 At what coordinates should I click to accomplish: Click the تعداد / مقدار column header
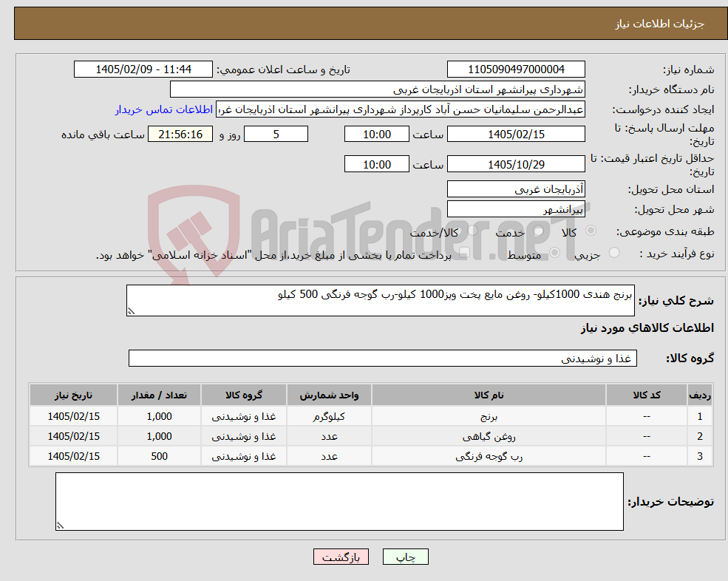coord(159,395)
